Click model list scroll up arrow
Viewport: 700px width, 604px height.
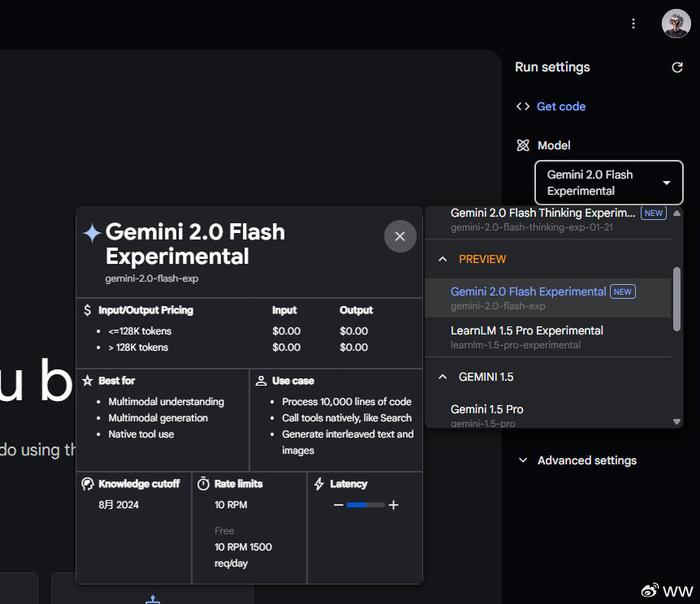pyautogui.click(x=677, y=213)
